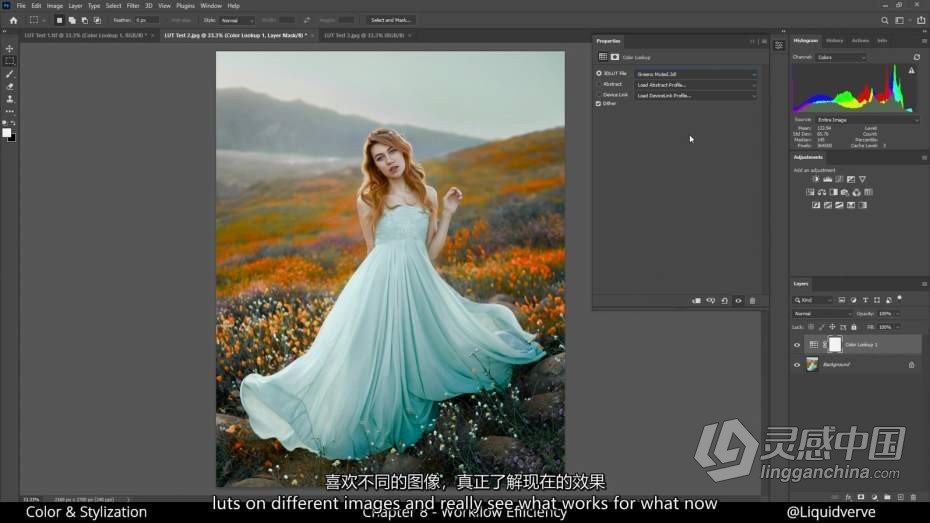The width and height of the screenshot is (930, 523).
Task: Add a Photo Filter adjustment
Action: (x=845, y=192)
